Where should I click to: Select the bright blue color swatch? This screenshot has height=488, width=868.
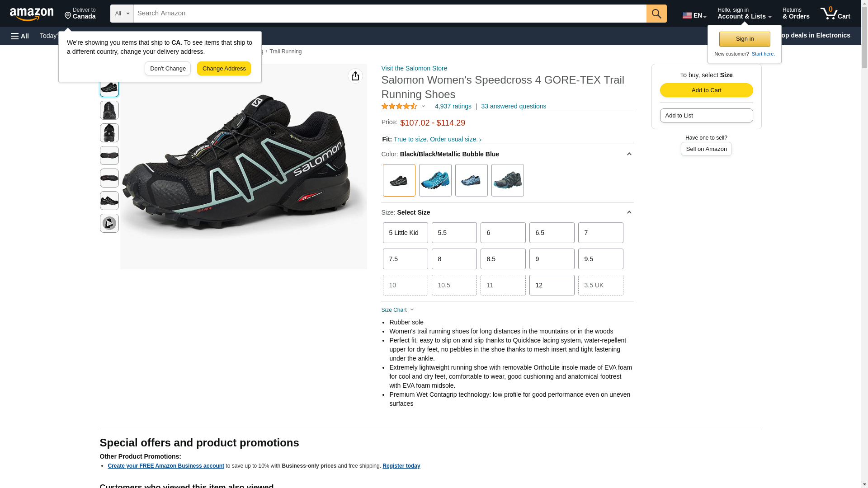point(435,180)
